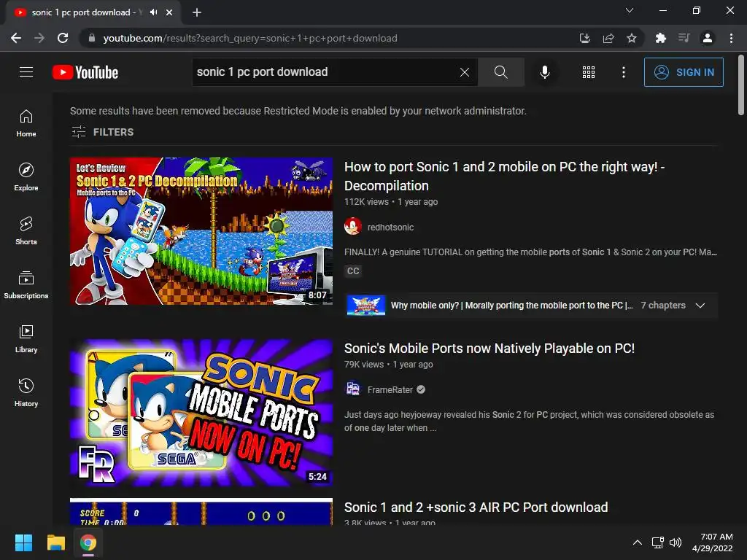The image size is (747, 560).
Task: Open the Windows Start menu
Action: tap(23, 542)
